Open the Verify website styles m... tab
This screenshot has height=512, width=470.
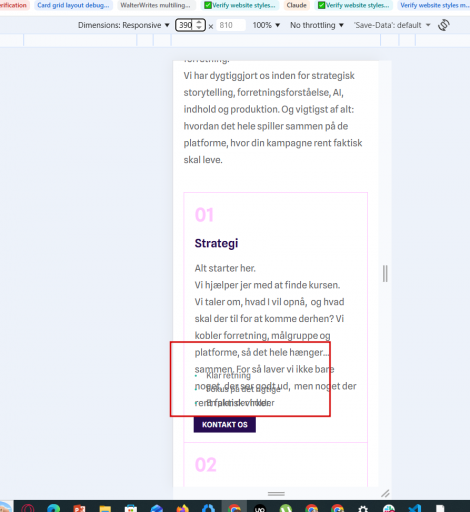tap(435, 5)
